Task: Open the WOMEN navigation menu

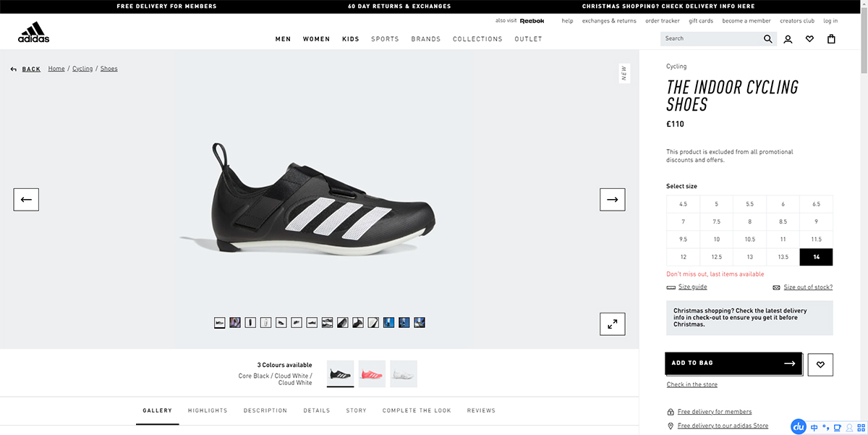Action: (316, 39)
